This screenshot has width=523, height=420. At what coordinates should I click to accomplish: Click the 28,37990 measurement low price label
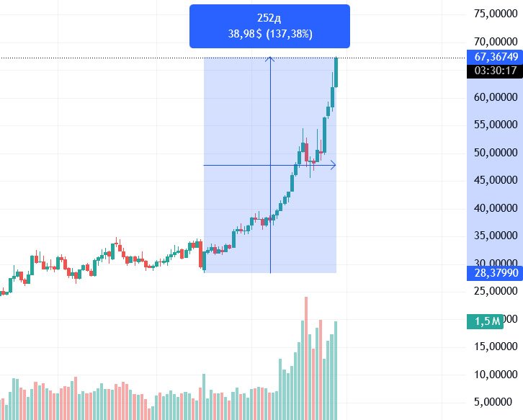point(496,272)
